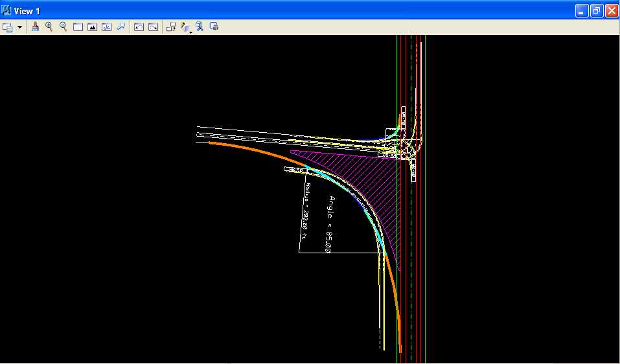Viewport: 620px width, 364px height.
Task: Click the last toolbar icon, Clip Mask
Action: tap(214, 27)
